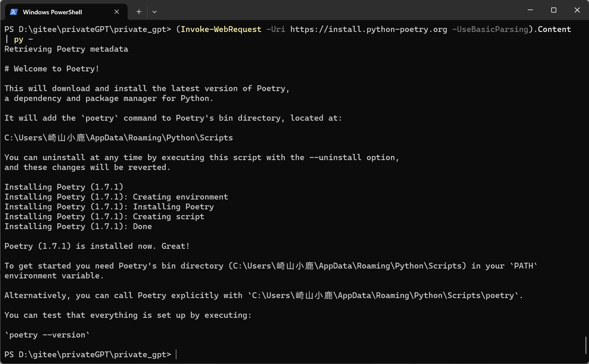Maximize the terminal window

coord(554,10)
